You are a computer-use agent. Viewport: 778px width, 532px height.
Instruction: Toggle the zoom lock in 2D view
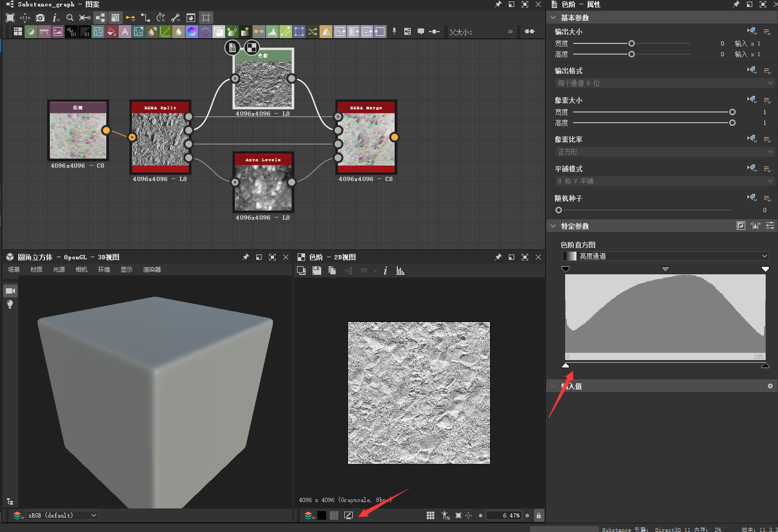[538, 515]
